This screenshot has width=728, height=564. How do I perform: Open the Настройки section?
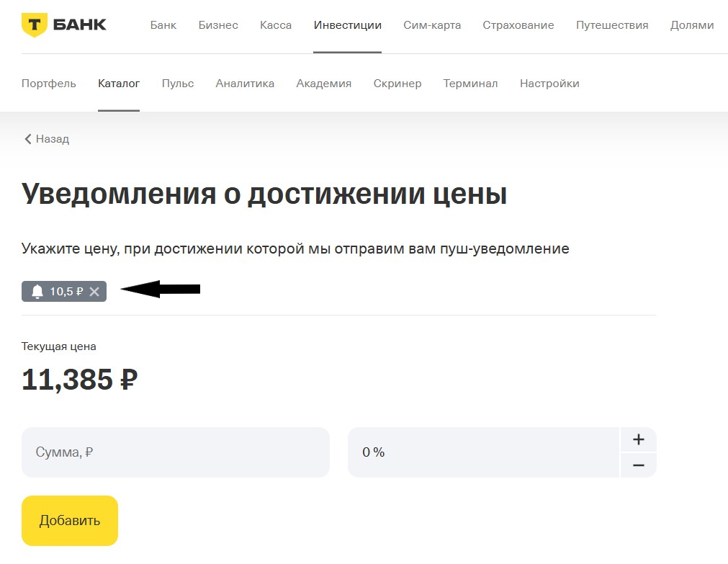tap(549, 83)
